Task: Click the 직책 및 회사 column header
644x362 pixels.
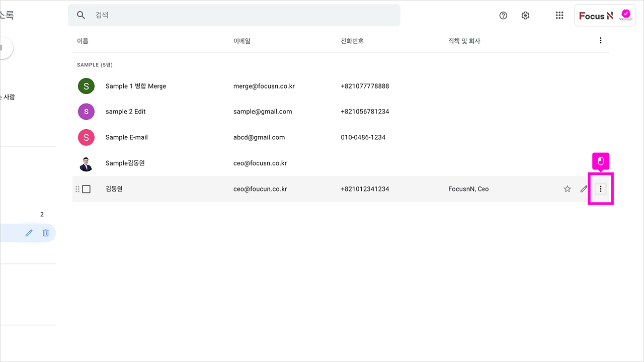Action: [x=464, y=41]
